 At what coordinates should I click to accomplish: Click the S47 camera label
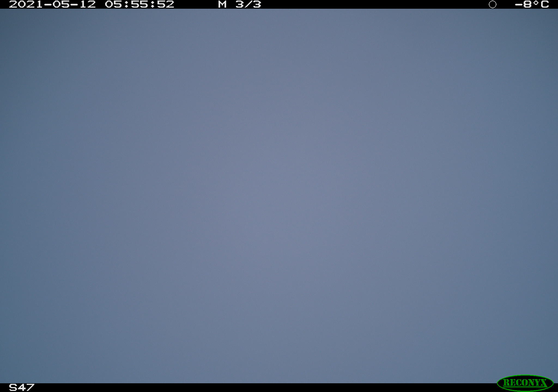click(22, 387)
